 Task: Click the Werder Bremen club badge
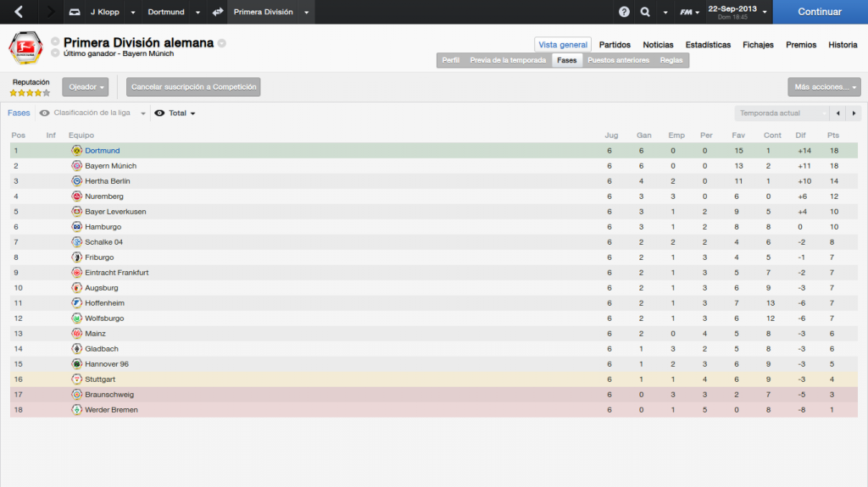tap(77, 410)
